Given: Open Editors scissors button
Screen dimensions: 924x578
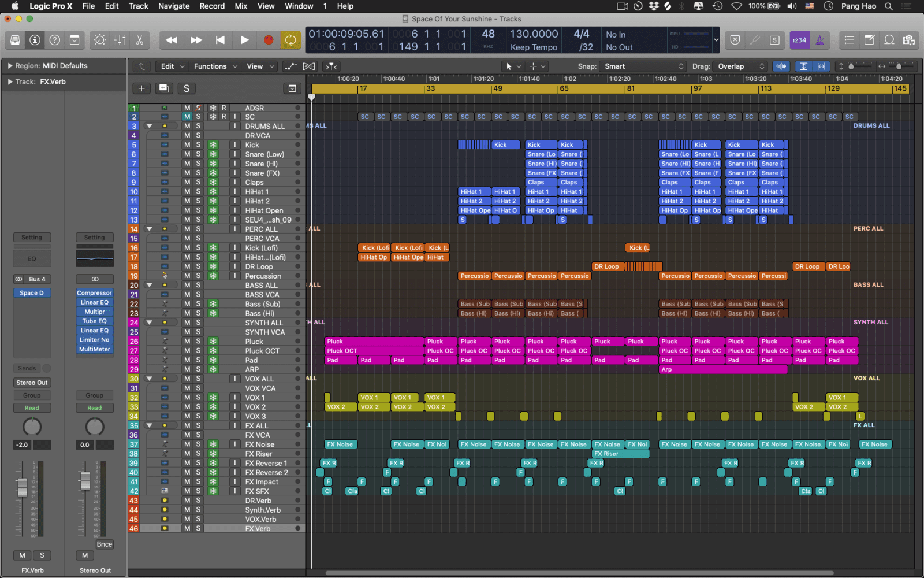Looking at the screenshot, I should click(x=139, y=40).
